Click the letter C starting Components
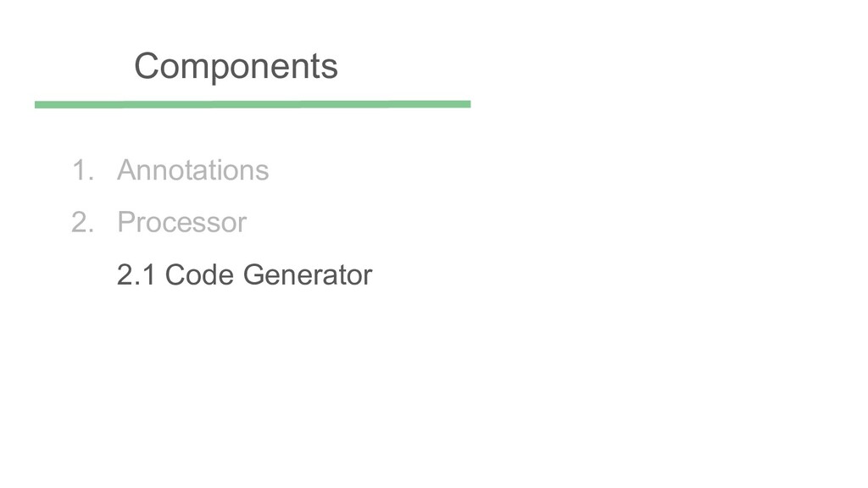 click(x=145, y=66)
